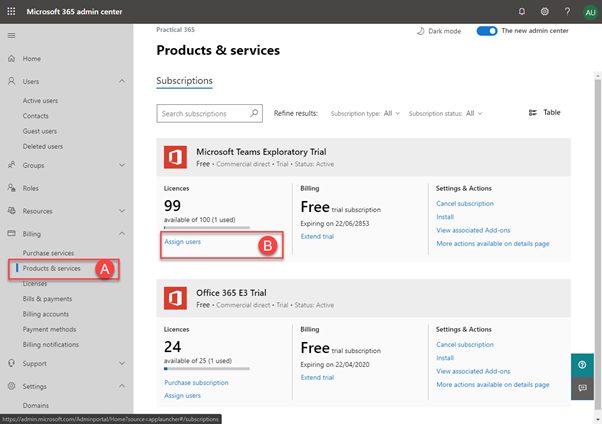Open notifications bell icon
The image size is (602, 424).
click(522, 12)
